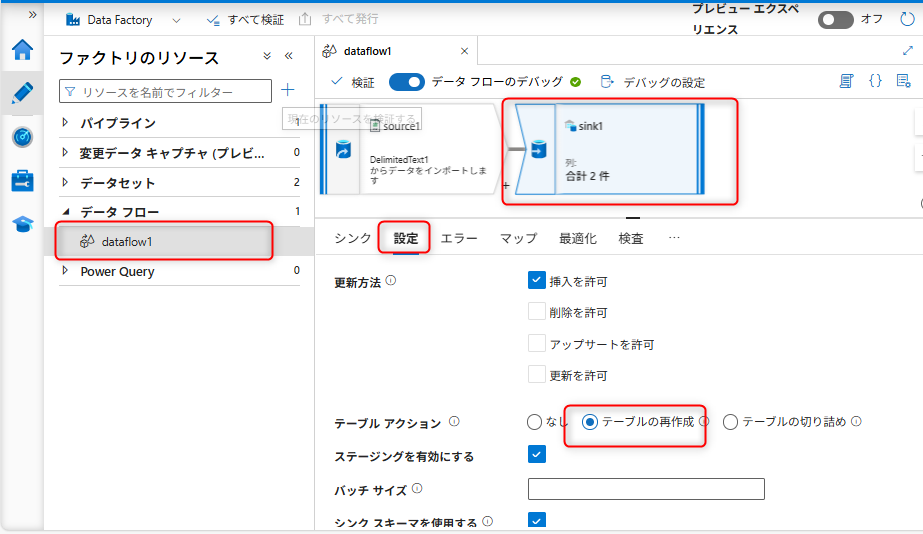Switch to the シンク tab
The image size is (923, 534).
click(353, 238)
